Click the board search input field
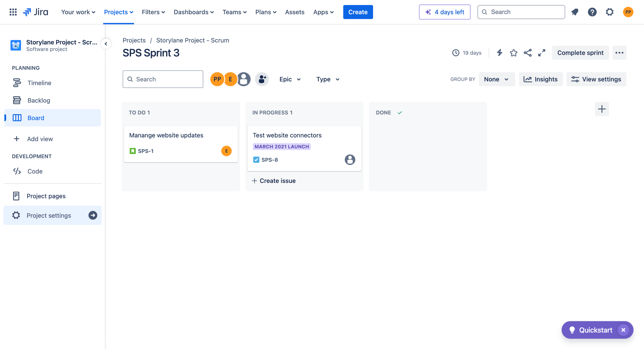The image size is (644, 349). coord(163,79)
